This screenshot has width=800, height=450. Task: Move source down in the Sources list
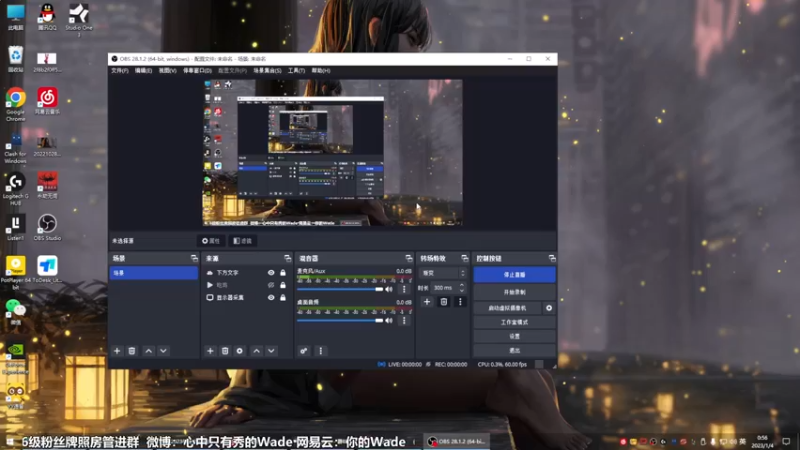click(x=271, y=351)
